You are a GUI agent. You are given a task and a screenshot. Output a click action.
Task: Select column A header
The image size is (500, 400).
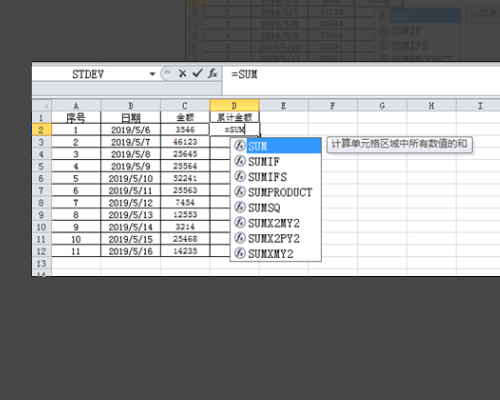tap(76, 106)
